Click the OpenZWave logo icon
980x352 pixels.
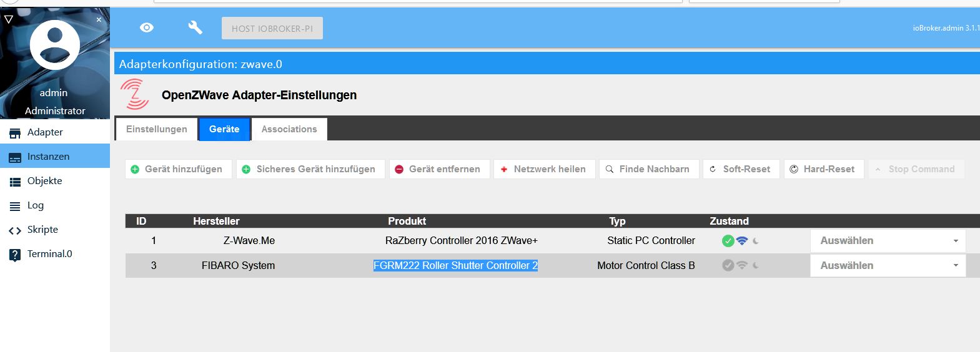pos(134,94)
